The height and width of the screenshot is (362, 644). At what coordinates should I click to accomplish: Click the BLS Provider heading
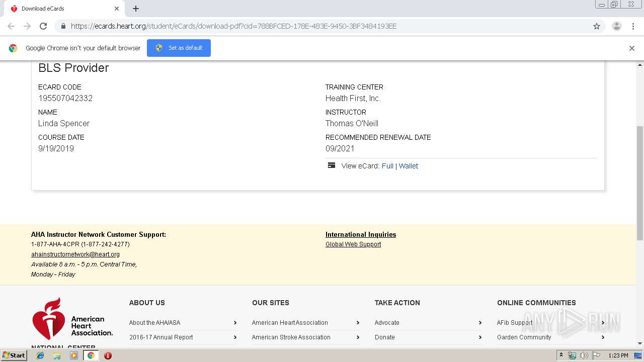[73, 68]
